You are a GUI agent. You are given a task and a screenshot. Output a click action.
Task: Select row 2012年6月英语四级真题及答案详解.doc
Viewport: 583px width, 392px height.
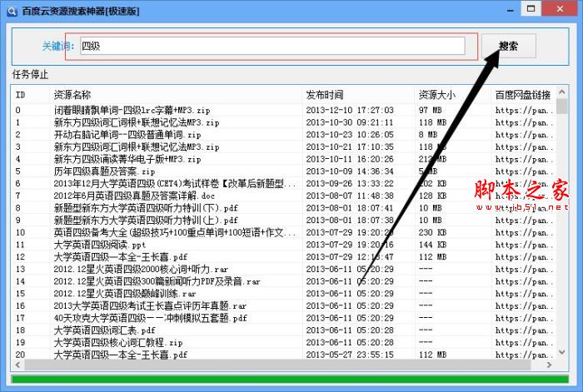(284, 196)
